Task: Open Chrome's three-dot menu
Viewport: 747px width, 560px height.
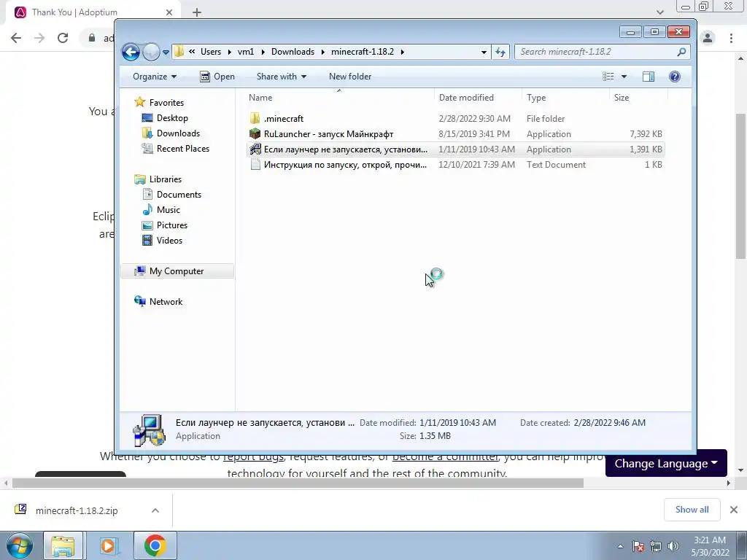Action: pyautogui.click(x=731, y=38)
